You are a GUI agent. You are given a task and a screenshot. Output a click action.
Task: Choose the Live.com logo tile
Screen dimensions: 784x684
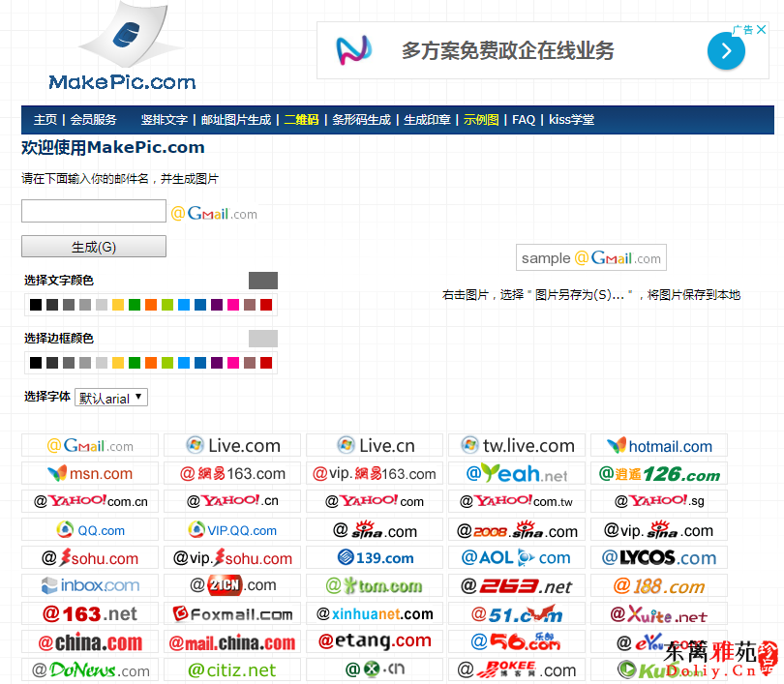(x=232, y=445)
